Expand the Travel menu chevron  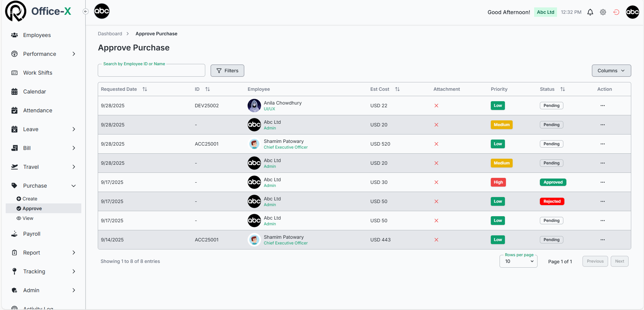[74, 167]
